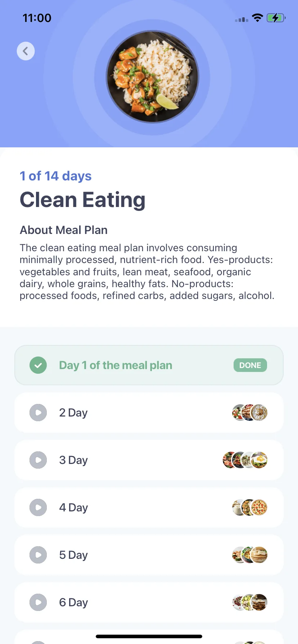Image resolution: width=298 pixels, height=644 pixels.
Task: Click the play icon for 5 Day
Action: click(x=38, y=555)
